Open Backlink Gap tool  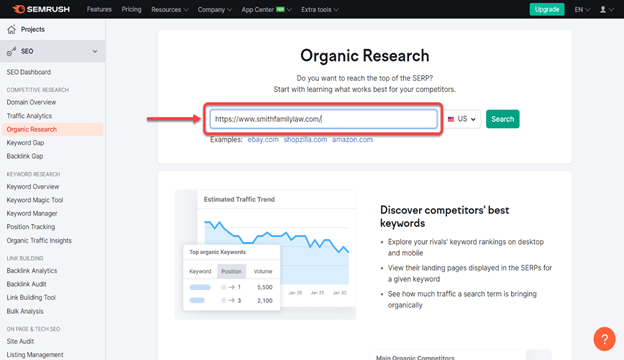coord(25,156)
